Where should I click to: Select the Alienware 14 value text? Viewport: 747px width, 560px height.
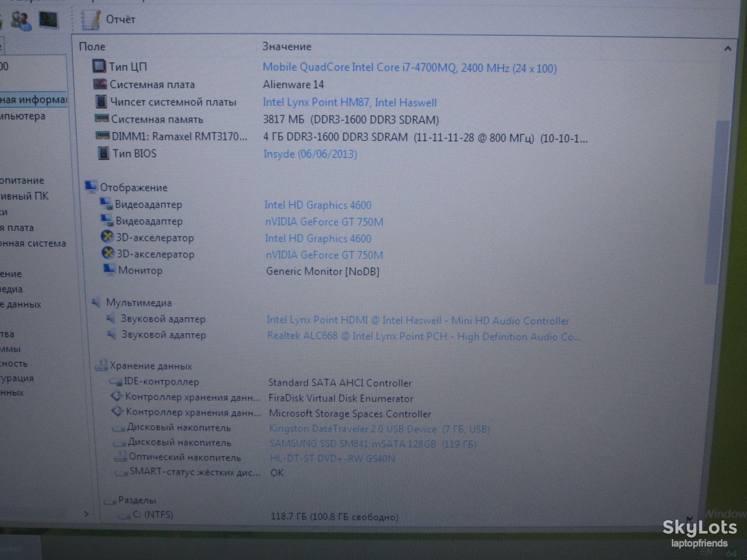pyautogui.click(x=293, y=84)
